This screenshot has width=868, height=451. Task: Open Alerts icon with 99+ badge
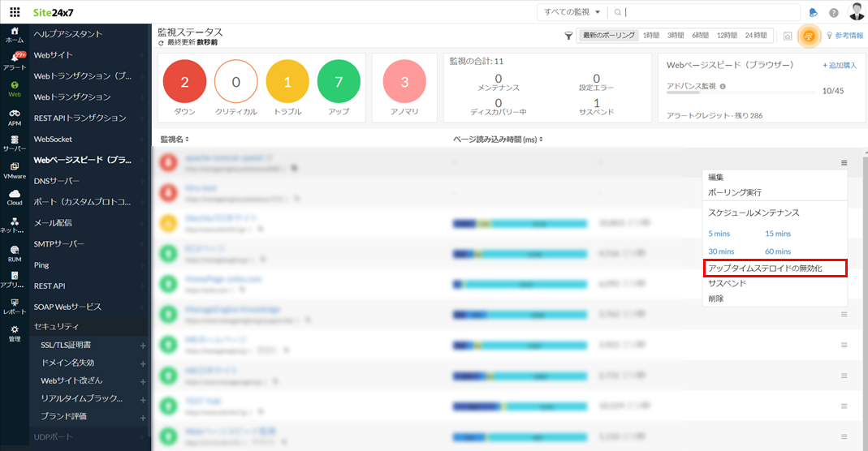click(x=15, y=61)
